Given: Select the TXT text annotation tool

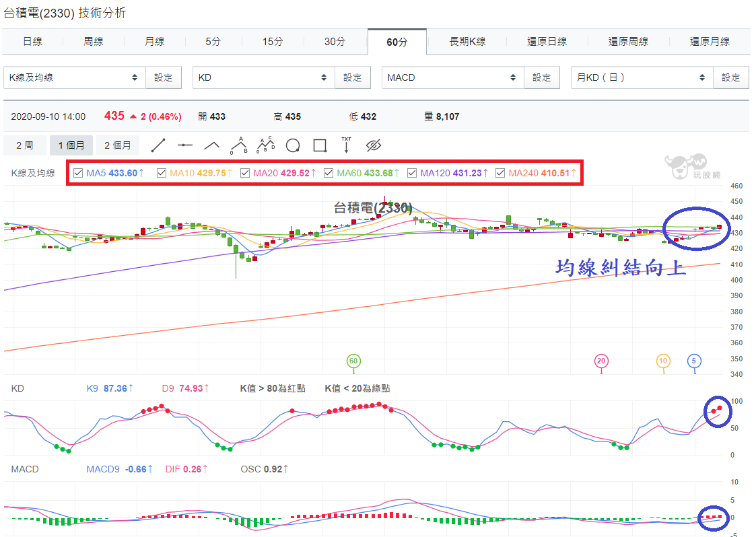Looking at the screenshot, I should 346,145.
